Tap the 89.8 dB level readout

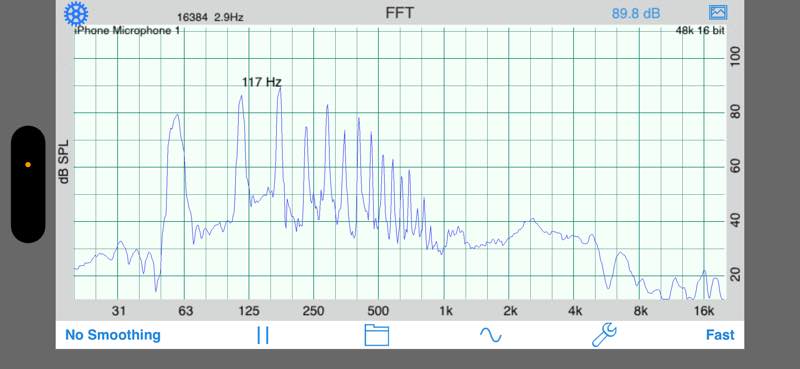636,13
